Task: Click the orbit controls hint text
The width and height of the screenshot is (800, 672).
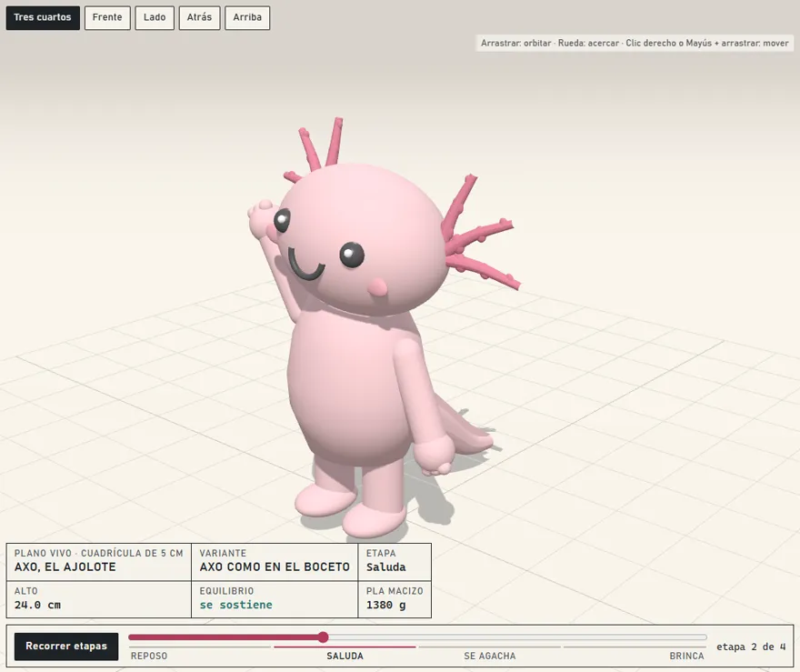Action: 635,44
